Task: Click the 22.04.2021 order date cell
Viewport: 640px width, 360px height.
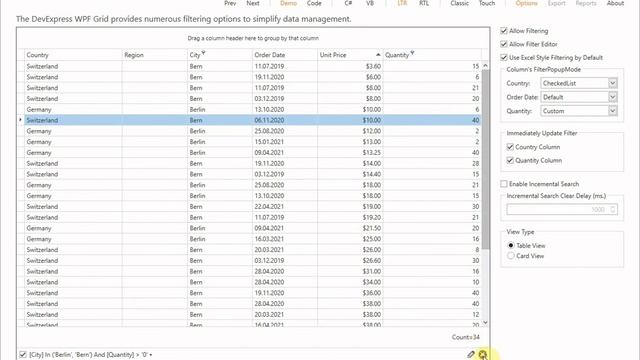Action: [x=285, y=207]
